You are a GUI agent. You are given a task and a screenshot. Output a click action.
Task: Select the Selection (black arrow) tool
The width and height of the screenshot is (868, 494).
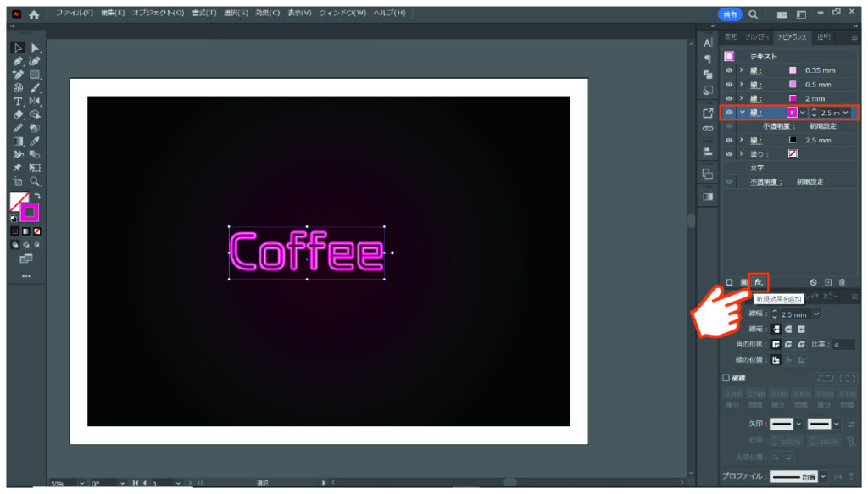point(18,48)
